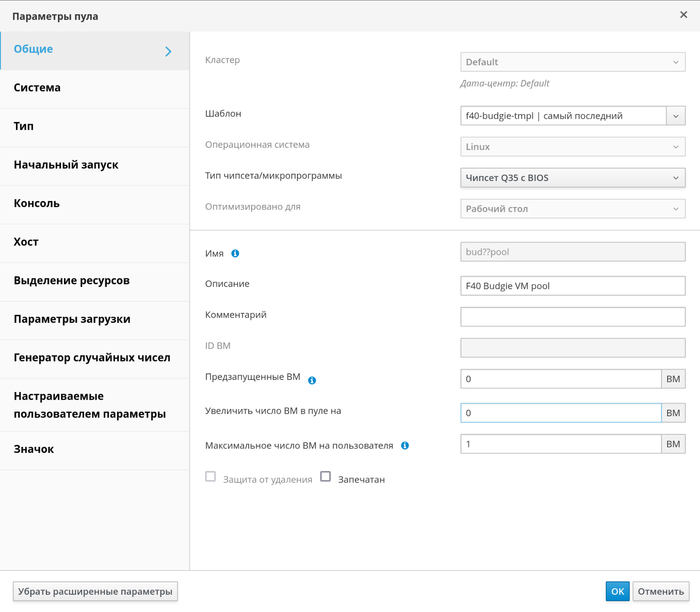Focus the Комментарий input field
The image size is (700, 612).
tap(572, 317)
